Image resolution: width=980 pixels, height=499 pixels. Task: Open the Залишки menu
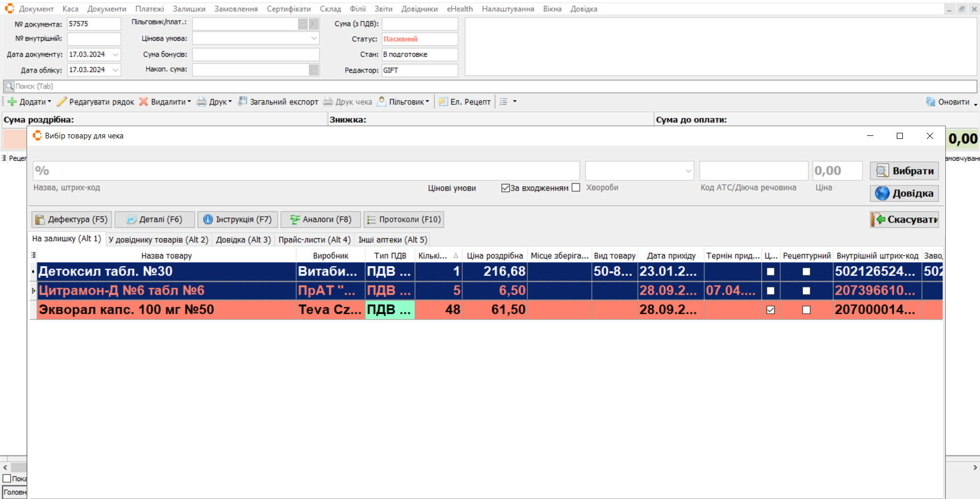pos(188,9)
